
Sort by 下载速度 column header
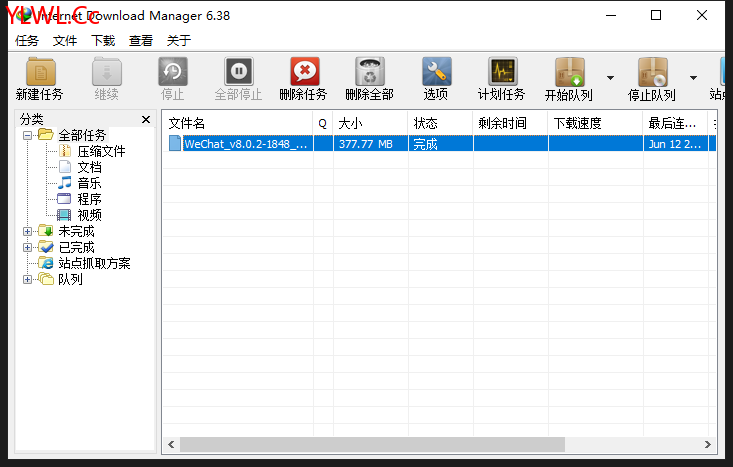(596, 123)
